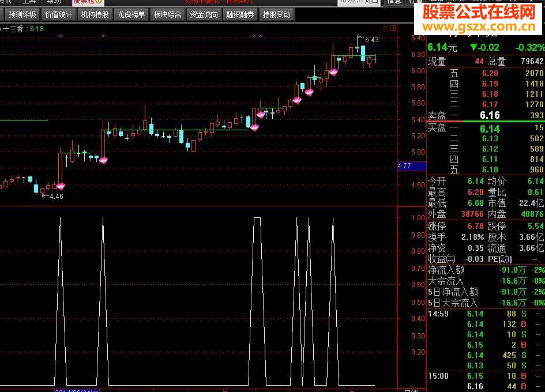Click the current price 6.14元
Image resolution: width=545 pixels, height=392 pixels.
click(442, 47)
